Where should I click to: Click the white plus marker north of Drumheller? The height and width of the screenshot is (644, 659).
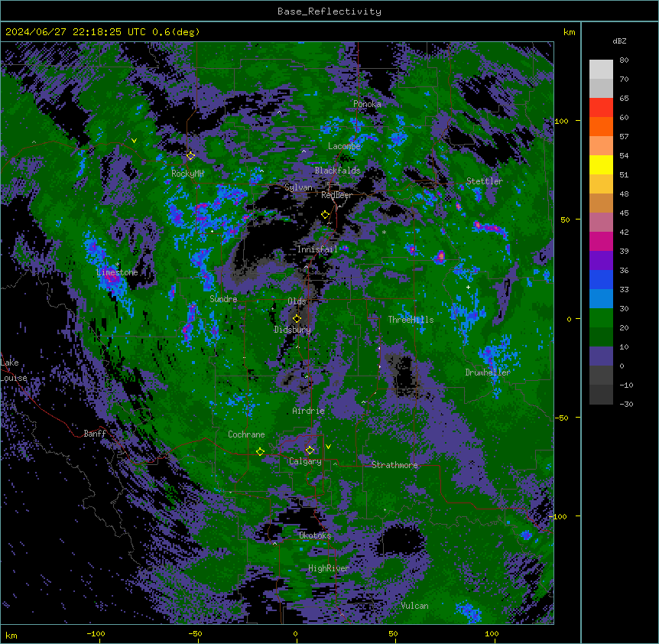pos(468,287)
